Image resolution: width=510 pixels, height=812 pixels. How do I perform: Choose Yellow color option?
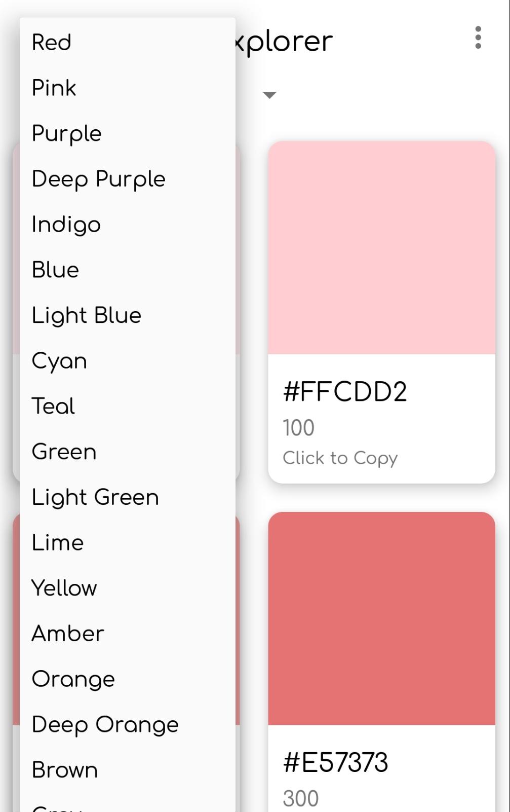pos(64,588)
